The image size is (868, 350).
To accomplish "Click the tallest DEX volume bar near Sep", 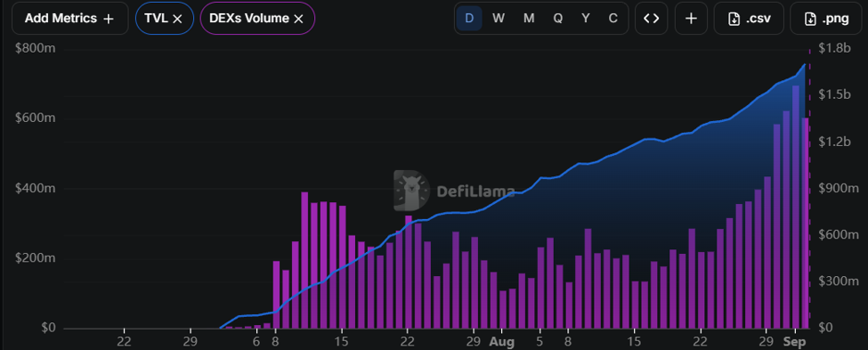I will [796, 207].
